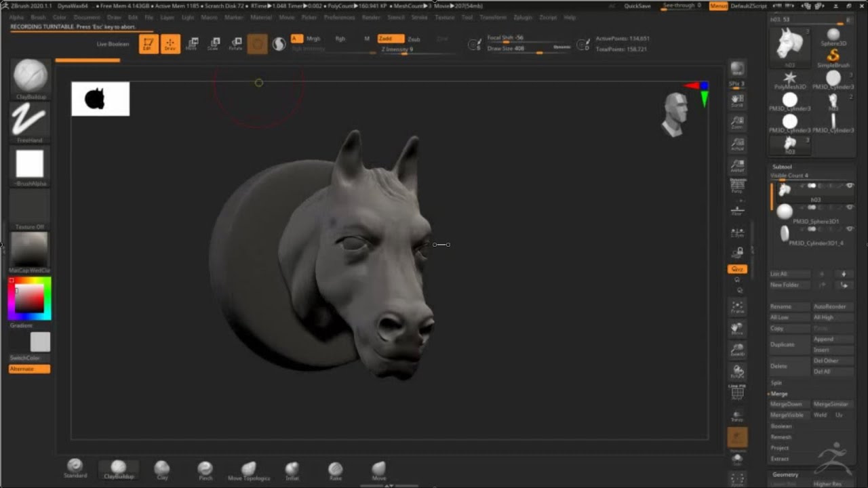Expand the Geometry panel section

coord(785,474)
